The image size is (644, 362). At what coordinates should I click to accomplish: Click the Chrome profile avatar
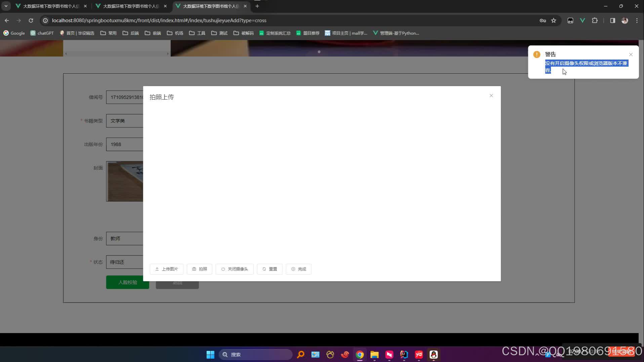coord(625,21)
